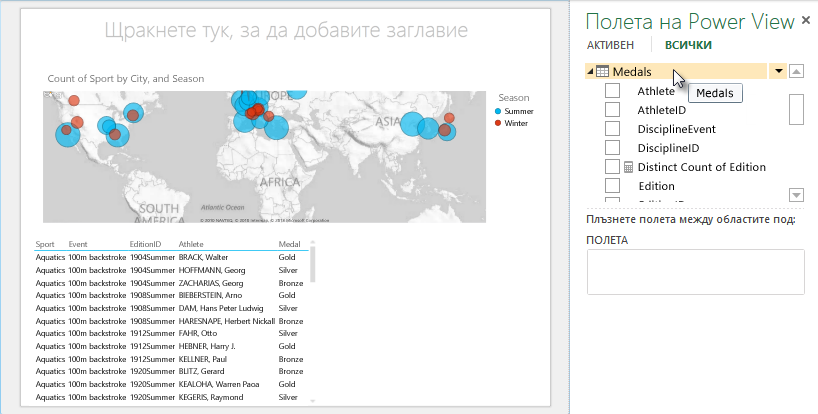Select the KEALOHA, Warren Paoa cell
The width and height of the screenshot is (818, 414).
pyautogui.click(x=219, y=384)
